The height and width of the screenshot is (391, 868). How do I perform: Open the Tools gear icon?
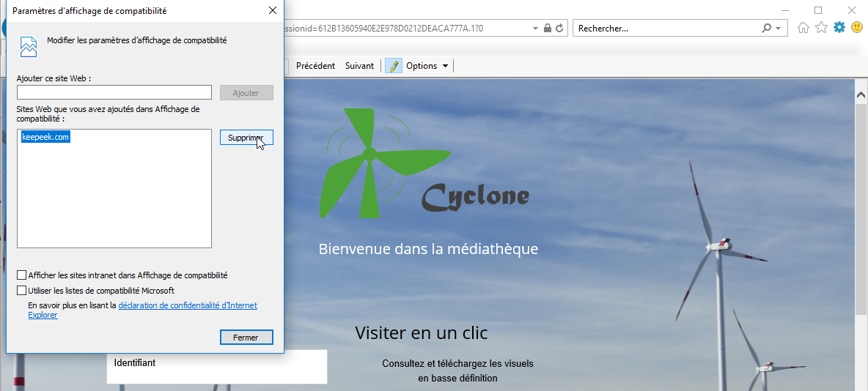[x=839, y=28]
